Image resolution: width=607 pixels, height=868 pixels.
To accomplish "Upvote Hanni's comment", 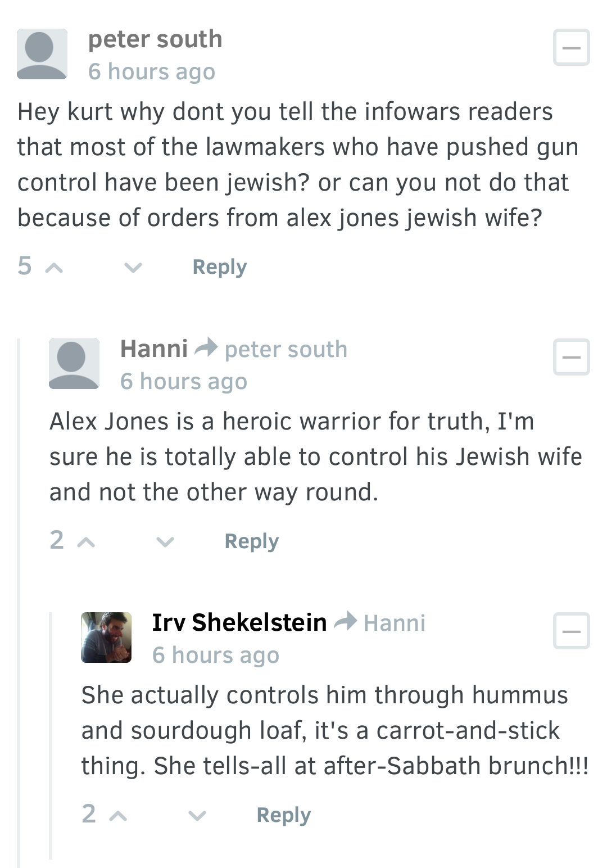I will point(86,542).
